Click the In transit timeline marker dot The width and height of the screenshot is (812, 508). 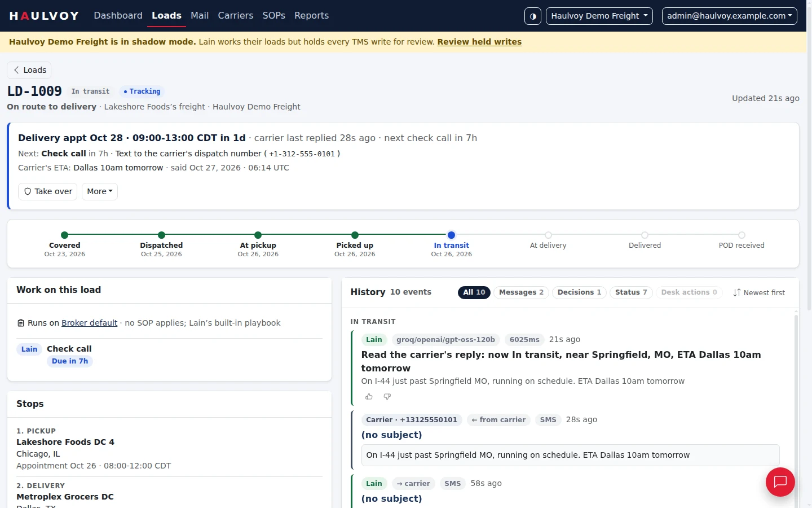[451, 235]
